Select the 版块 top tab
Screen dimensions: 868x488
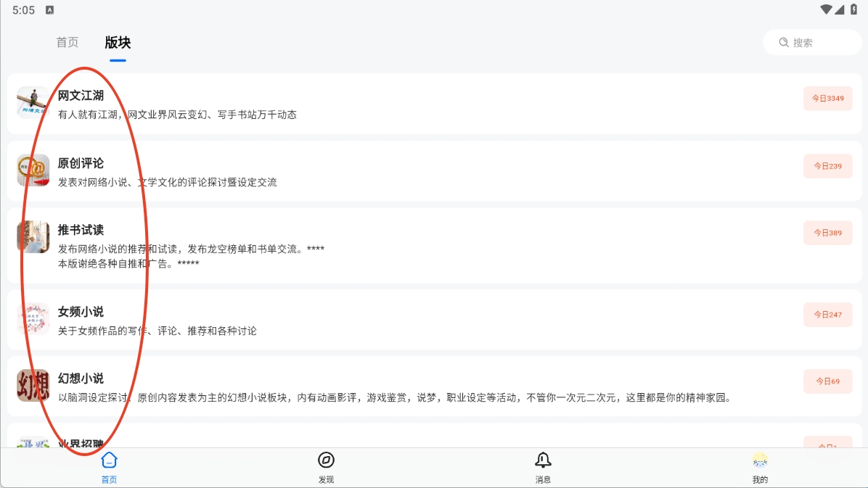118,43
